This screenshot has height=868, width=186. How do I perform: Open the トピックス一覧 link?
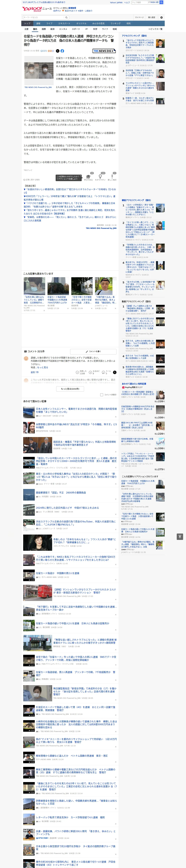[x=155, y=29]
